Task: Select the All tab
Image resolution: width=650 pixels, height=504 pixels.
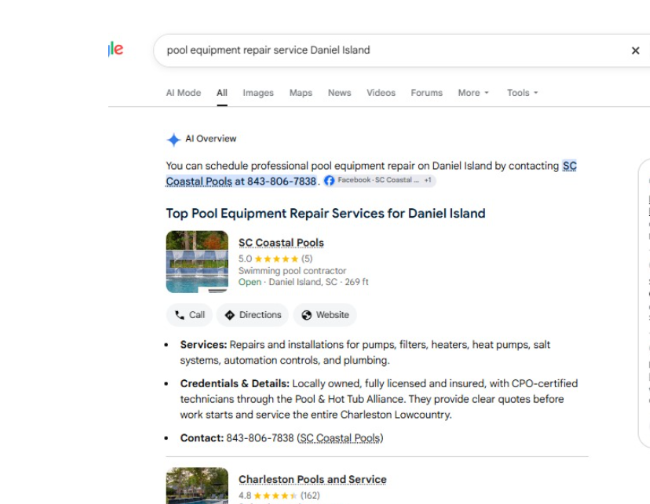Action: click(x=222, y=93)
